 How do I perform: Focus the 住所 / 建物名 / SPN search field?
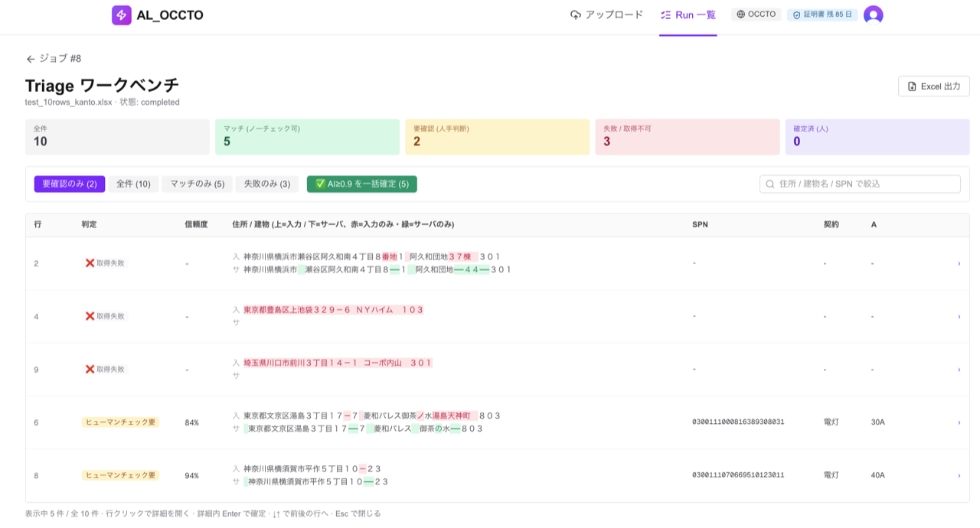(x=860, y=184)
